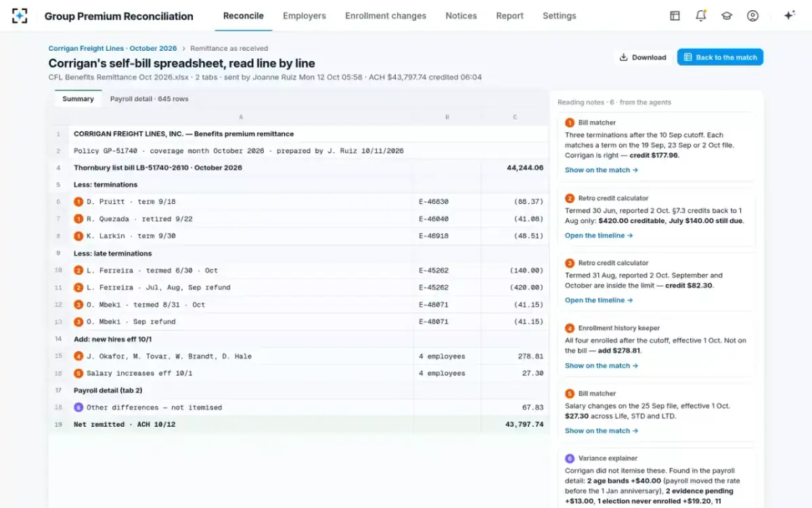The height and width of the screenshot is (508, 812).
Task: Select list bill amount 44,244.06 cell
Action: 515,168
